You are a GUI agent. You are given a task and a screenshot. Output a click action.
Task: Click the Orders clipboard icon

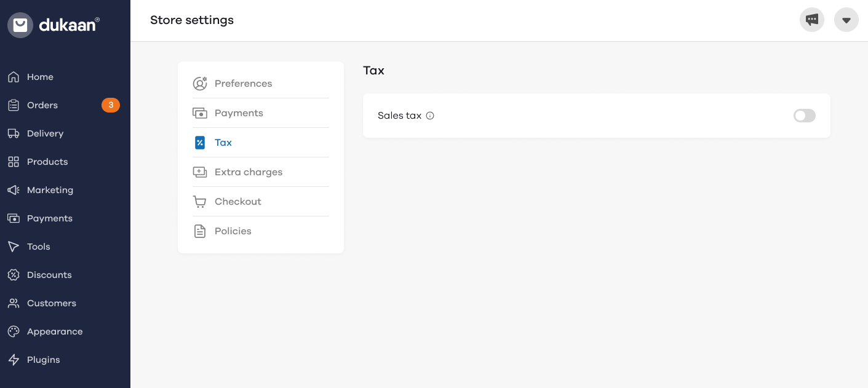click(x=14, y=105)
